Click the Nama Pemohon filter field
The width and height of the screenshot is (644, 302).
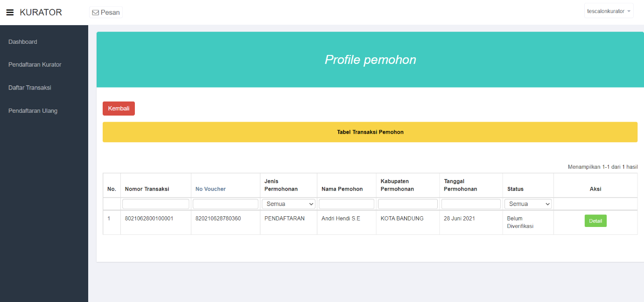346,204
